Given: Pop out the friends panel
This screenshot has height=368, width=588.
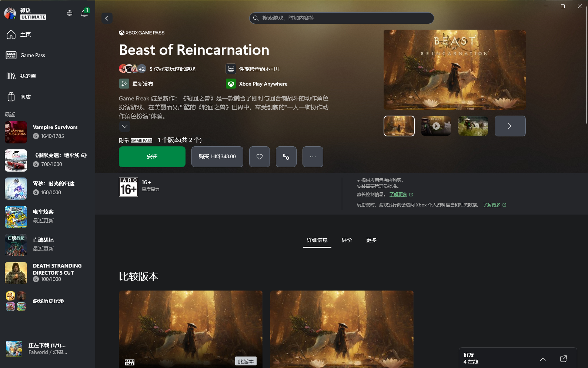Looking at the screenshot, I should point(564,359).
